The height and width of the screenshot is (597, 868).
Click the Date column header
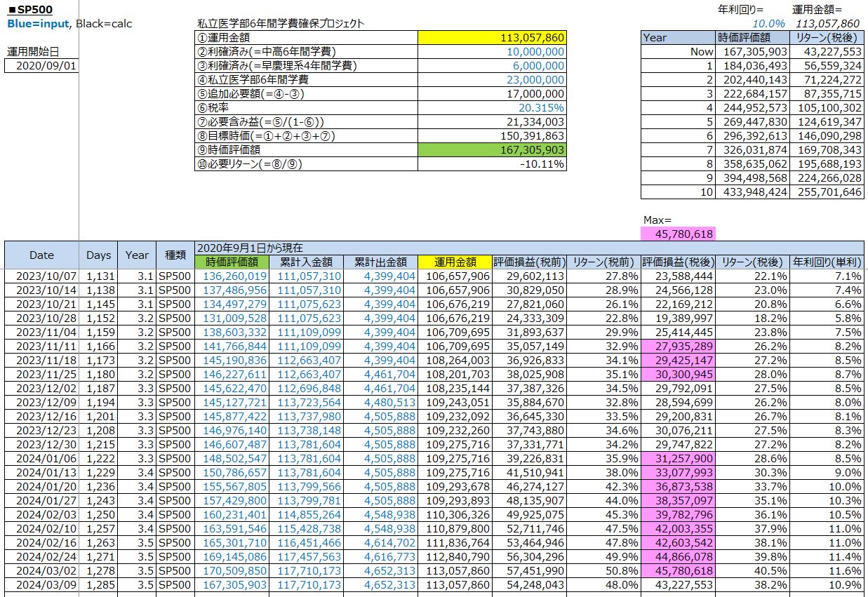click(41, 255)
